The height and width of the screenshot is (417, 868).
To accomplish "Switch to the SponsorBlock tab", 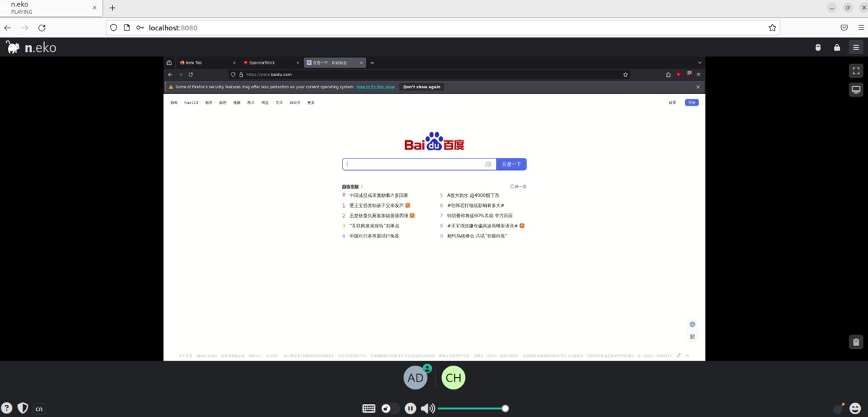I will click(262, 62).
